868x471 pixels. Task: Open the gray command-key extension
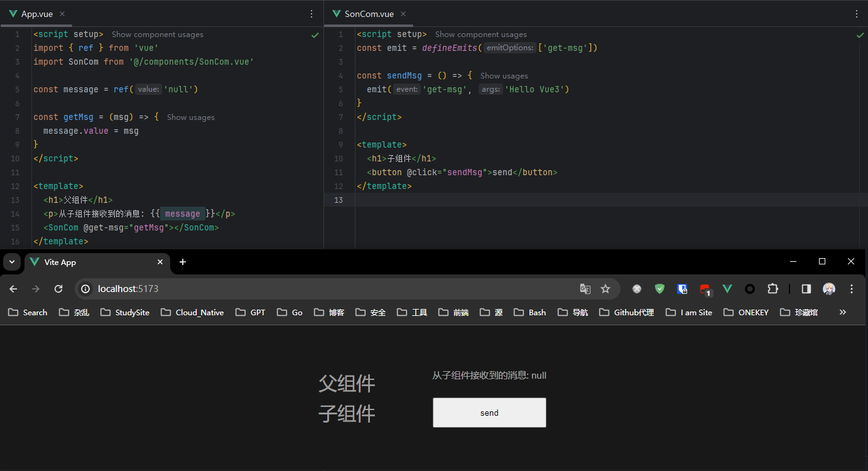pyautogui.click(x=637, y=289)
